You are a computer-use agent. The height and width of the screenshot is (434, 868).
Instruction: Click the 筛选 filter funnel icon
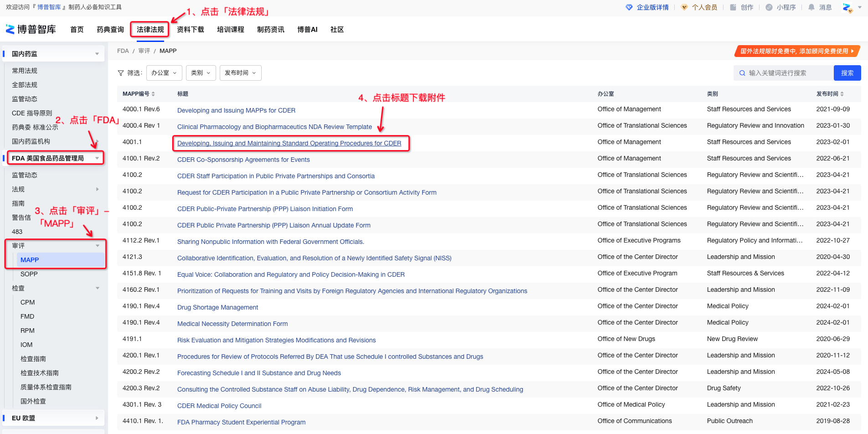pyautogui.click(x=121, y=73)
